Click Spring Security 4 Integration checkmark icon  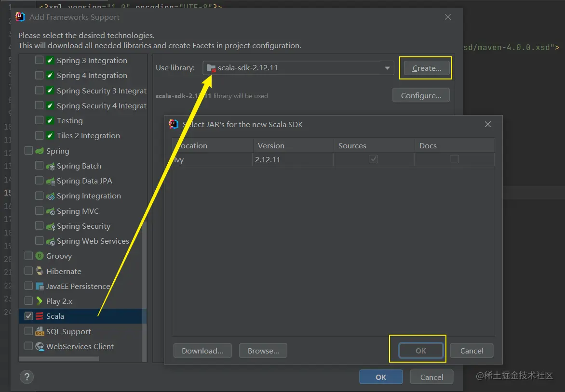[x=51, y=105]
